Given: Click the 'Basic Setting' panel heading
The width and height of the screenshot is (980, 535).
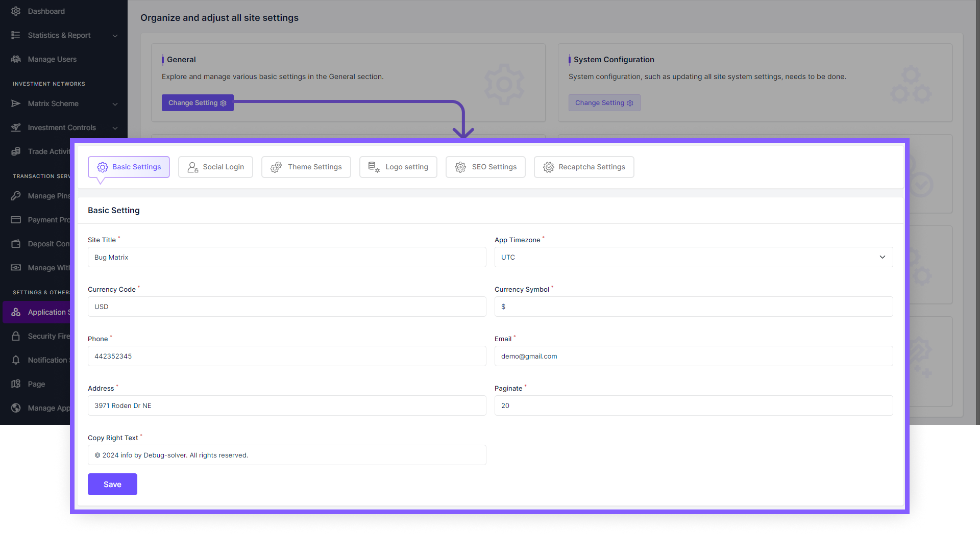Looking at the screenshot, I should pos(114,210).
